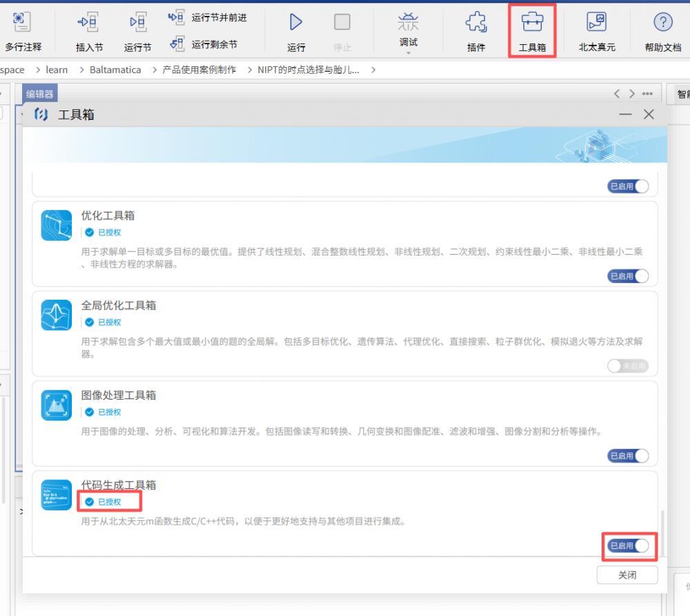This screenshot has height=616, width=690.
Task: Expand the 调试 debug dropdown
Action: (x=408, y=52)
